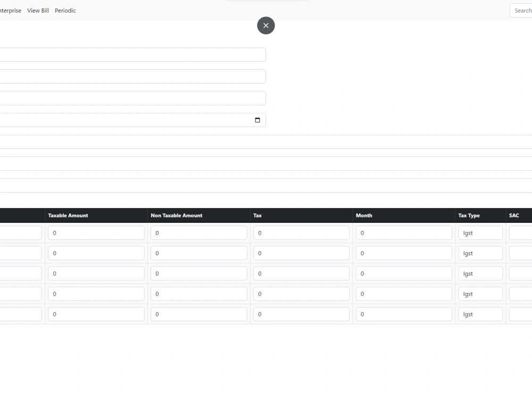The height and width of the screenshot is (399, 532).
Task: Open the Tax Type selector in the third row
Action: 480,273
